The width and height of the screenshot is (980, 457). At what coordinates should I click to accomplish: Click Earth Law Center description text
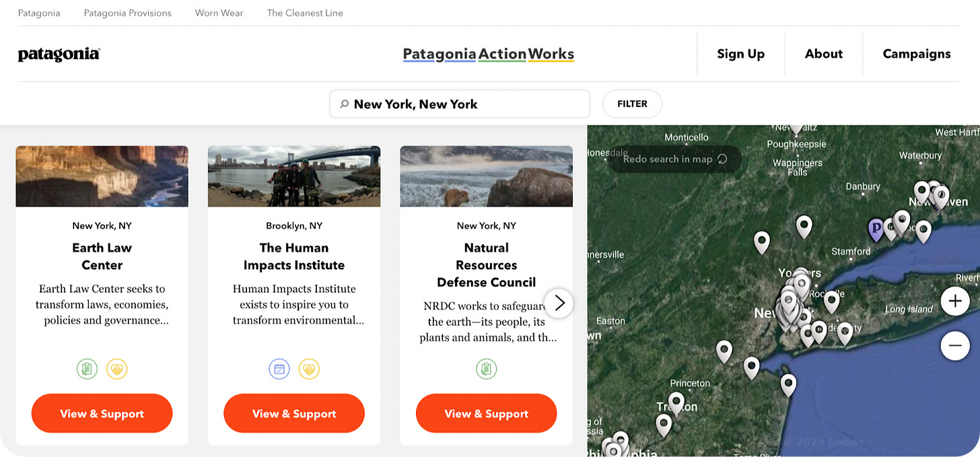pos(102,305)
